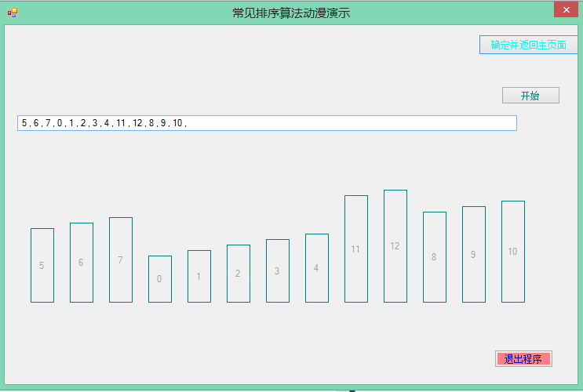
Task: Pick the bar labeled 9
Action: [x=474, y=254]
